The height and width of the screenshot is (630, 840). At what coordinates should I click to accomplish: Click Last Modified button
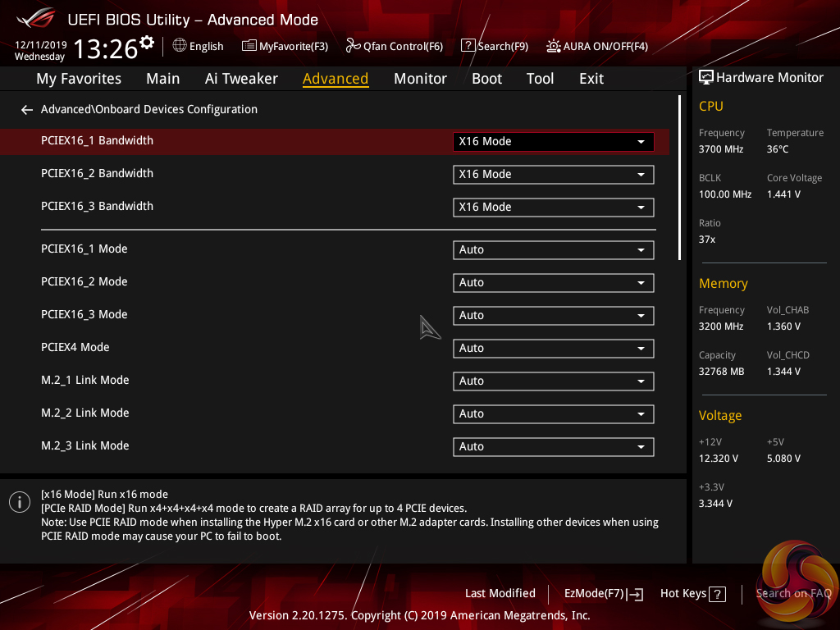pyautogui.click(x=500, y=594)
